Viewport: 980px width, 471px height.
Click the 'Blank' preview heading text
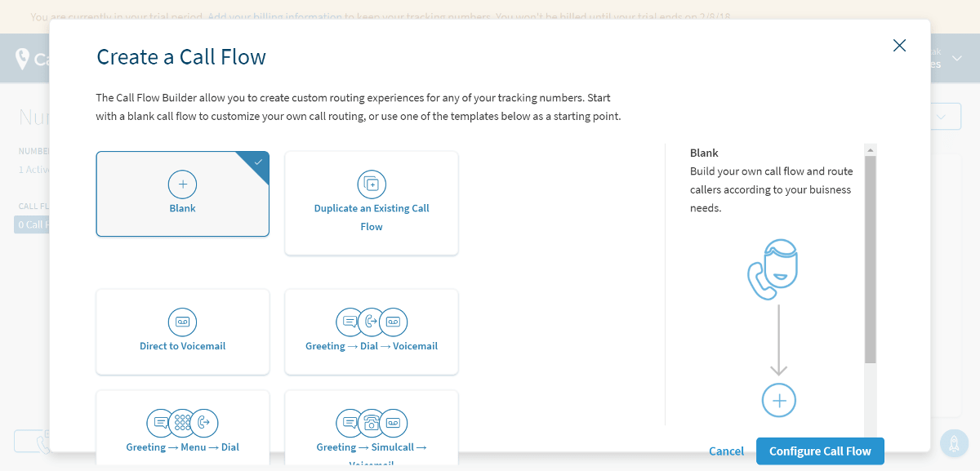point(704,153)
